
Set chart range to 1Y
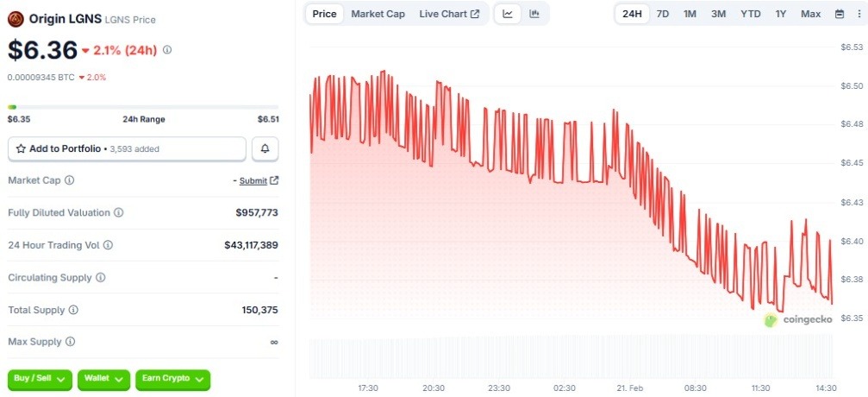point(781,14)
